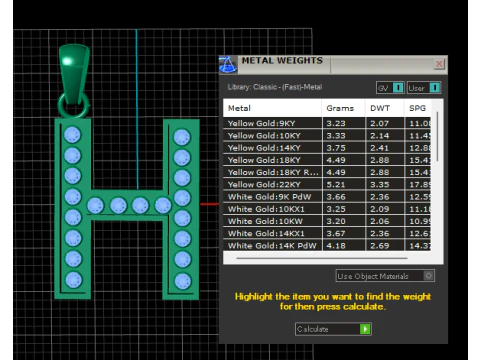This screenshot has height=360, width=480.
Task: Click the horizontal scrollbar under metal list
Action: pyautogui.click(x=322, y=258)
